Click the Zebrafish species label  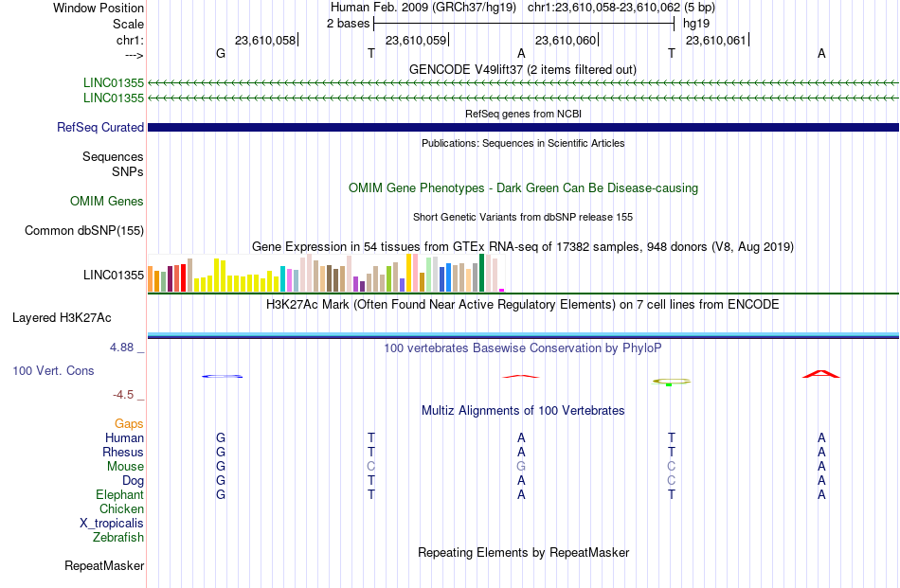tap(118, 538)
